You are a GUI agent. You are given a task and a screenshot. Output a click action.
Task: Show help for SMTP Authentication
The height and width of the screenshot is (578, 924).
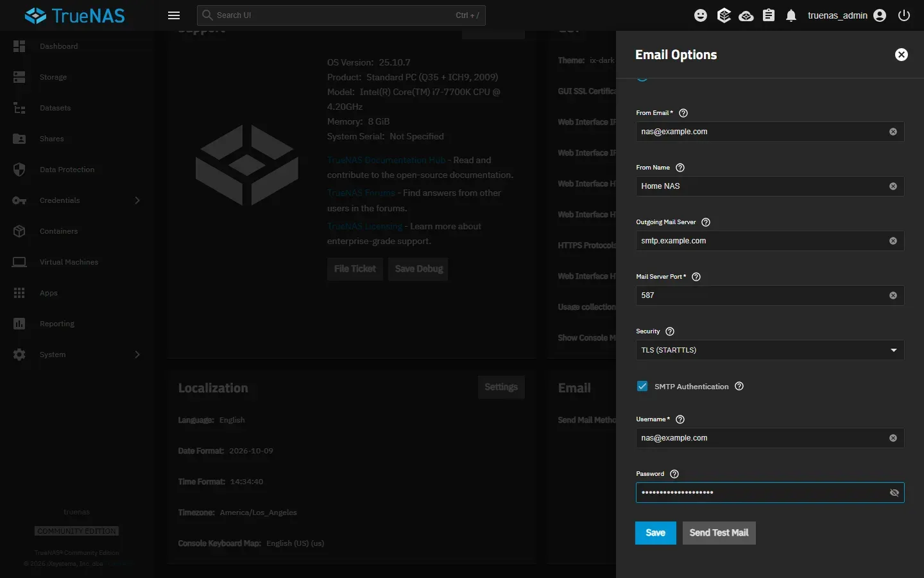[x=739, y=386]
